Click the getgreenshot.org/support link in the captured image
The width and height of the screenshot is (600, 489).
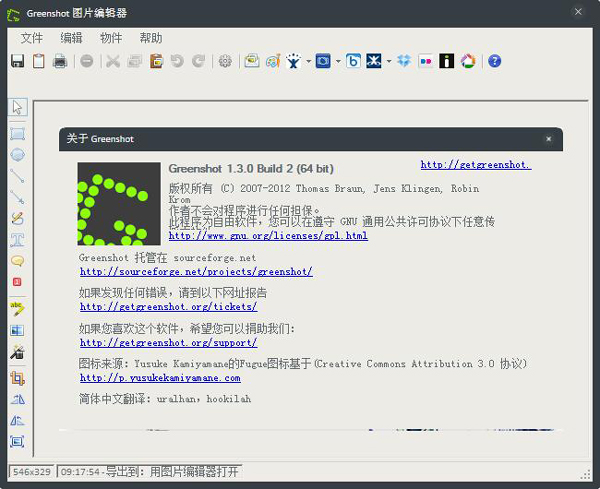point(169,342)
